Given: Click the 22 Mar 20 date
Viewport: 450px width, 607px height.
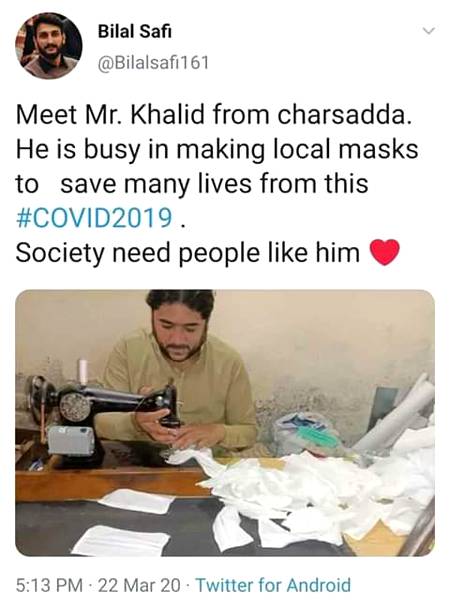Looking at the screenshot, I should [x=139, y=585].
